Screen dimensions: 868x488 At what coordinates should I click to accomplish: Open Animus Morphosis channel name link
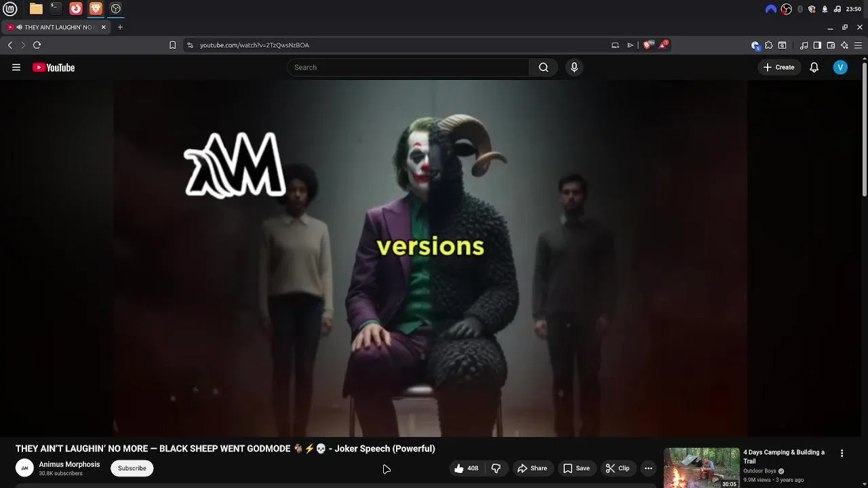[69, 464]
